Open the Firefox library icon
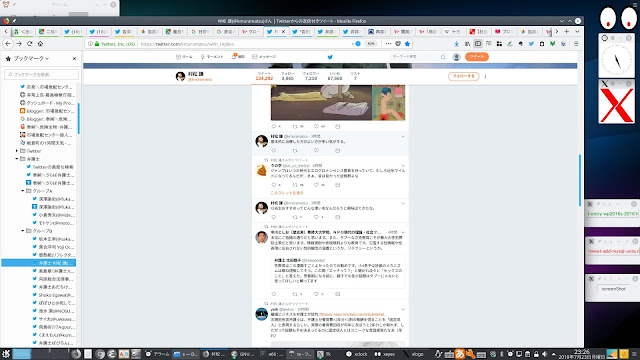640x360 pixels. tap(467, 44)
